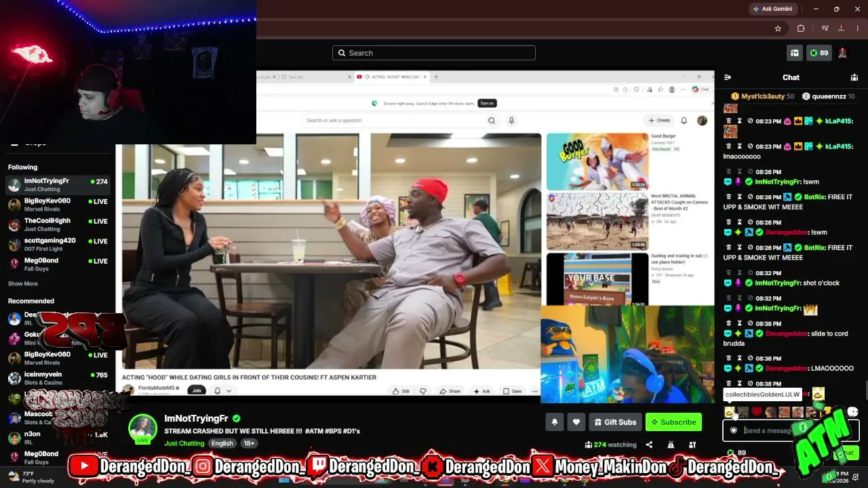Toggle channel notifications with the bell
This screenshot has width=868, height=488.
(x=554, y=422)
